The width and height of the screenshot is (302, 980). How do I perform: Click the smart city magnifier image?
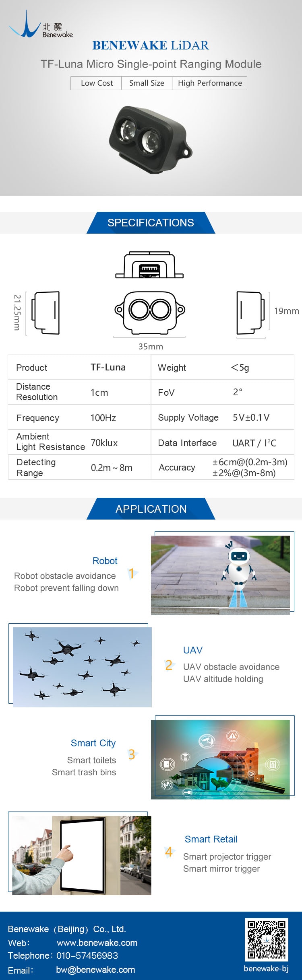coord(220,759)
